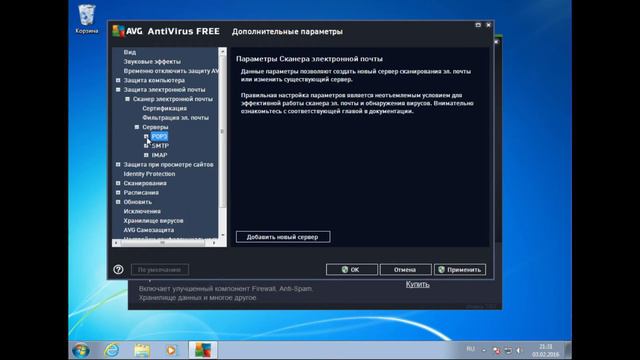Select Хранилище вирусов tree item
The width and height of the screenshot is (640, 360).
153,221
